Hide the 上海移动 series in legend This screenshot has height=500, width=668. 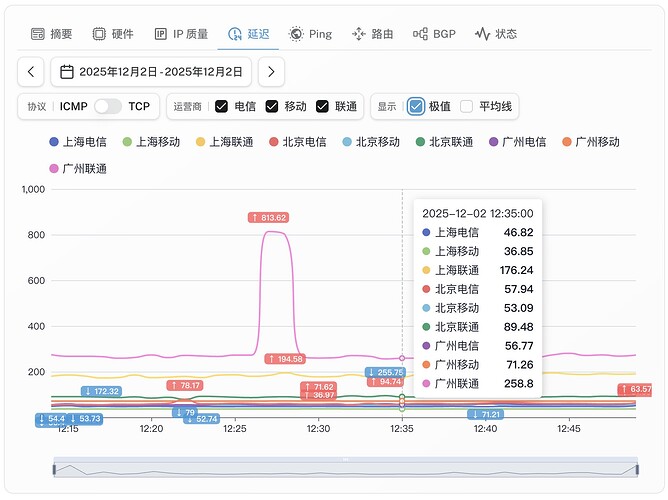(x=151, y=142)
